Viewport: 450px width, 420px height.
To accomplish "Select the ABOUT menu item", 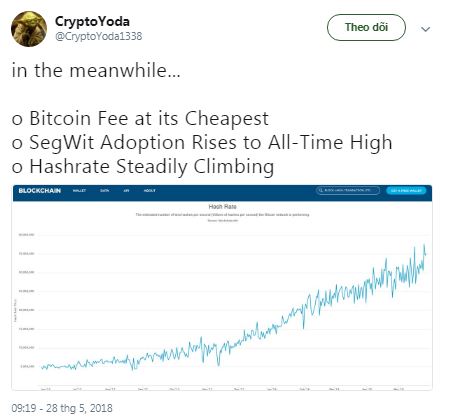I will (150, 191).
